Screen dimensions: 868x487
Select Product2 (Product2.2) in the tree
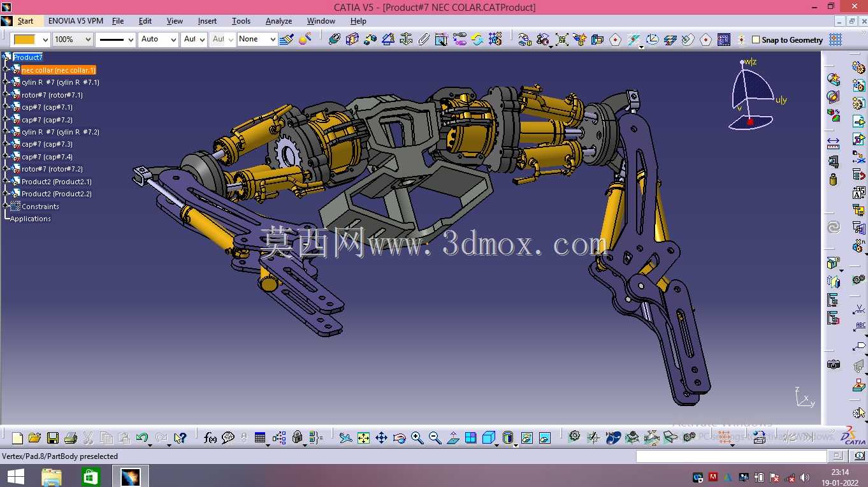pos(57,194)
